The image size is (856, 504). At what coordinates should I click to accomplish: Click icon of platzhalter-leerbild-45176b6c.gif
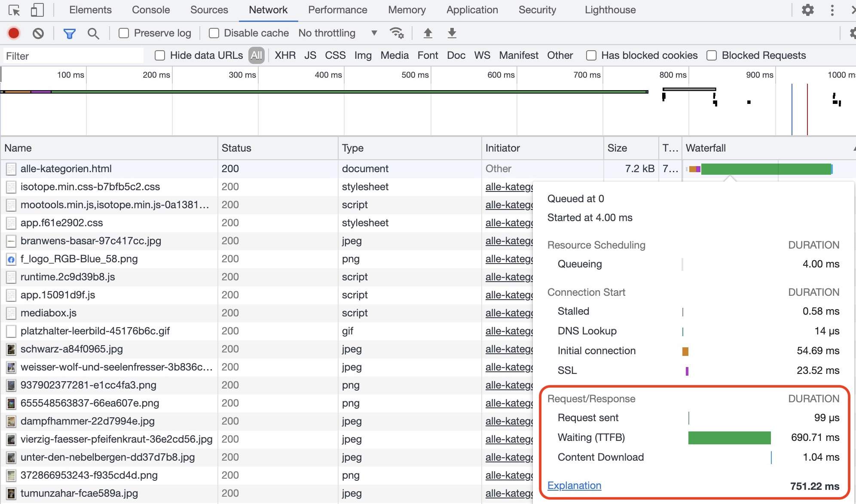pos(11,331)
